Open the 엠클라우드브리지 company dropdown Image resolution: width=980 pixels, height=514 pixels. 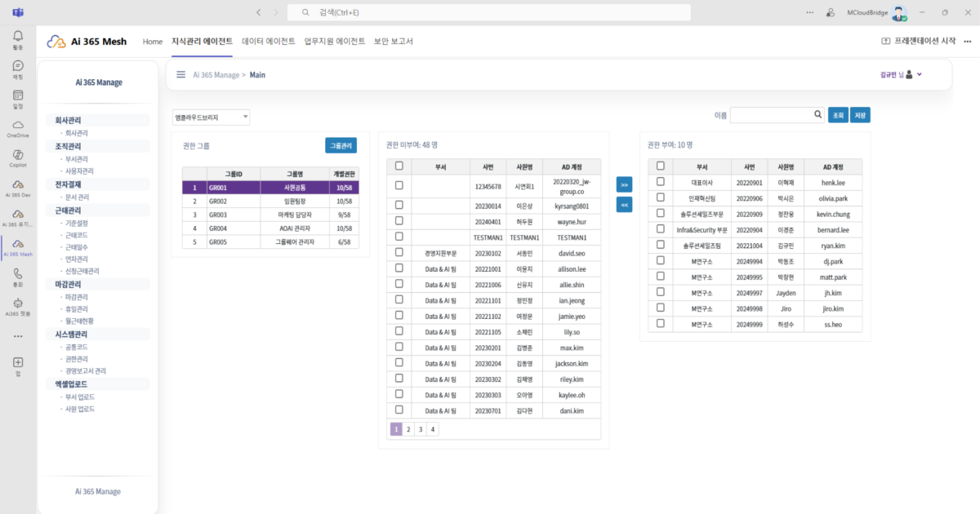211,117
